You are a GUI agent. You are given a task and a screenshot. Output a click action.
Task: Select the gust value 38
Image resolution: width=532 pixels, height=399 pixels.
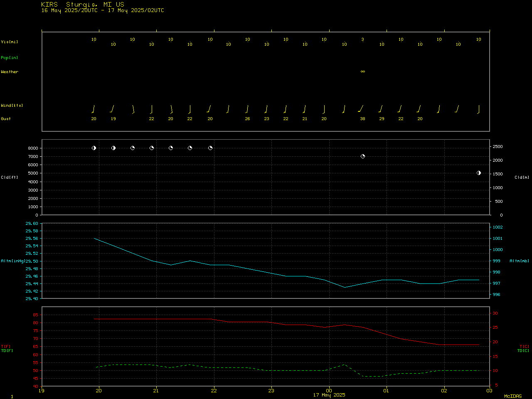click(362, 119)
